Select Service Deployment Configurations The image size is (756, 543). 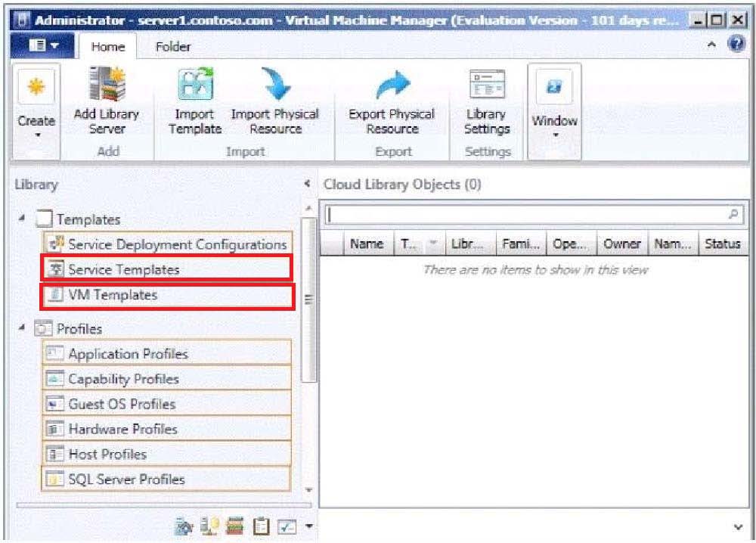pyautogui.click(x=167, y=244)
